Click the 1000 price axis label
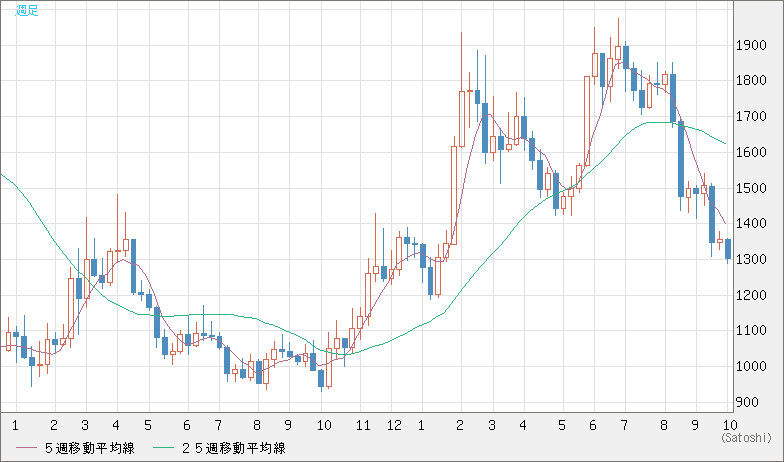This screenshot has width=784, height=462. coord(751,366)
